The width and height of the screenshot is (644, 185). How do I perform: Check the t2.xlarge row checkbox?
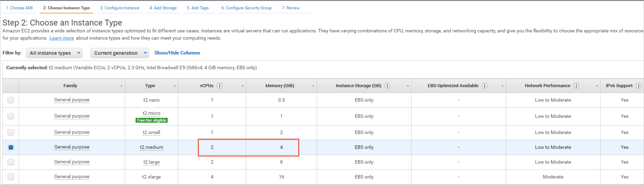tap(11, 177)
